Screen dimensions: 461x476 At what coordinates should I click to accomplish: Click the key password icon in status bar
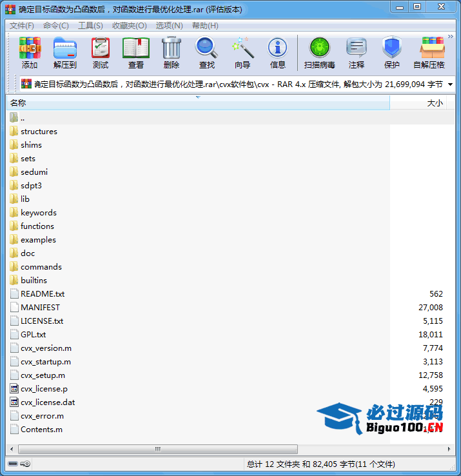click(x=25, y=464)
